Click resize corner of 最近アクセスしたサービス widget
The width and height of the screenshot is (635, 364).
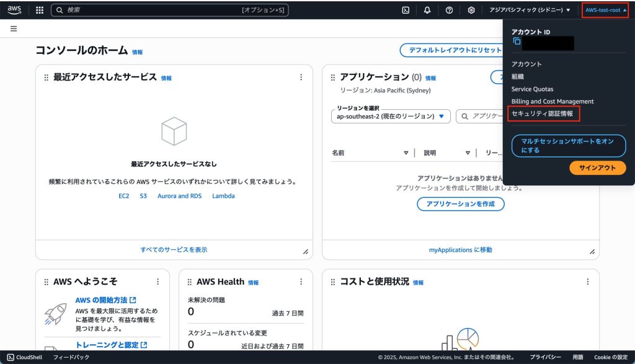tap(306, 252)
